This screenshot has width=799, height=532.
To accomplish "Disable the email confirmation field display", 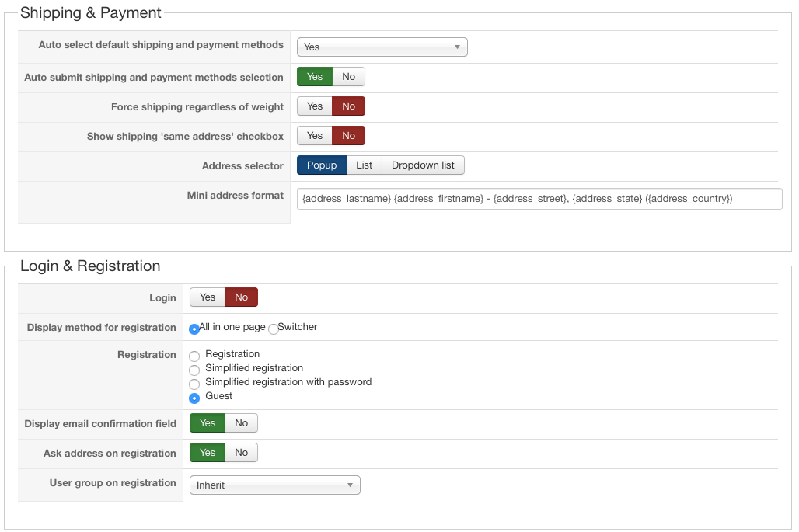I will point(241,423).
